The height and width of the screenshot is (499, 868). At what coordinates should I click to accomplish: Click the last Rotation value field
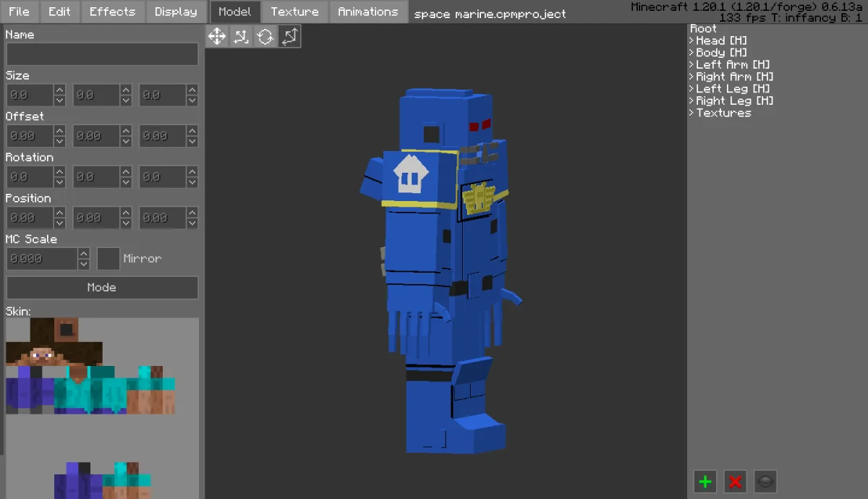(x=163, y=177)
